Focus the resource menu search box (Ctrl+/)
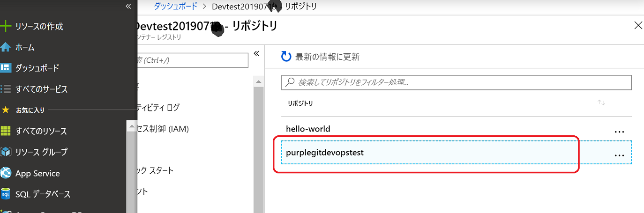Screen dimensions: 644x213 [193, 60]
